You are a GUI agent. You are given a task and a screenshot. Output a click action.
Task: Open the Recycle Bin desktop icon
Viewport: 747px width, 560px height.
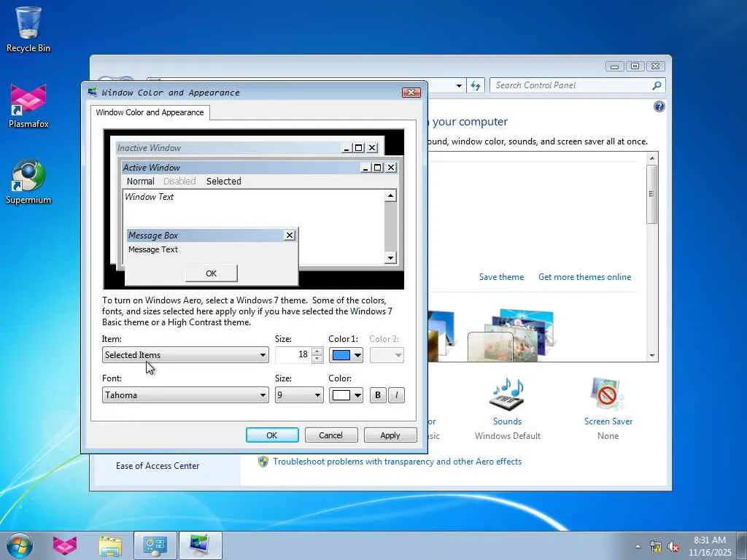click(28, 28)
